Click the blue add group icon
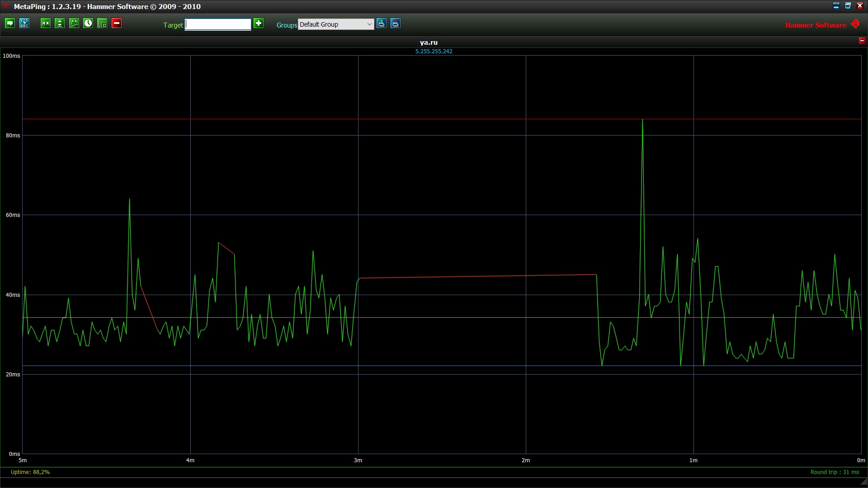 point(382,23)
